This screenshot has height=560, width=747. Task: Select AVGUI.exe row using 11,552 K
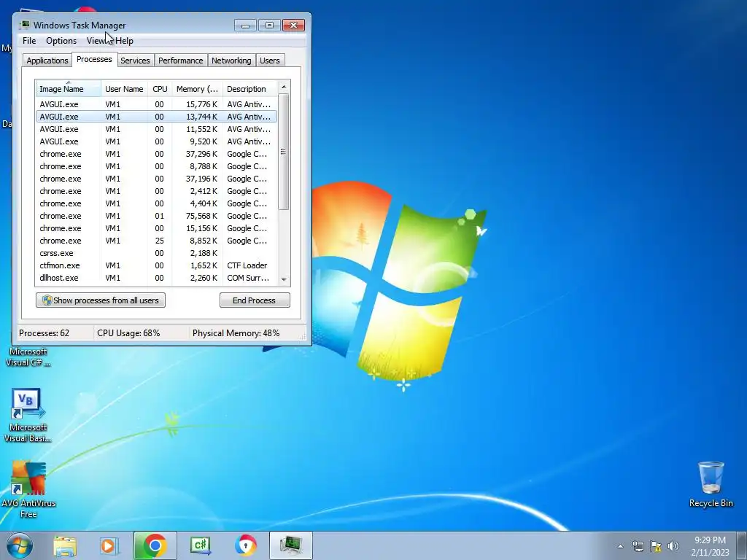point(156,129)
